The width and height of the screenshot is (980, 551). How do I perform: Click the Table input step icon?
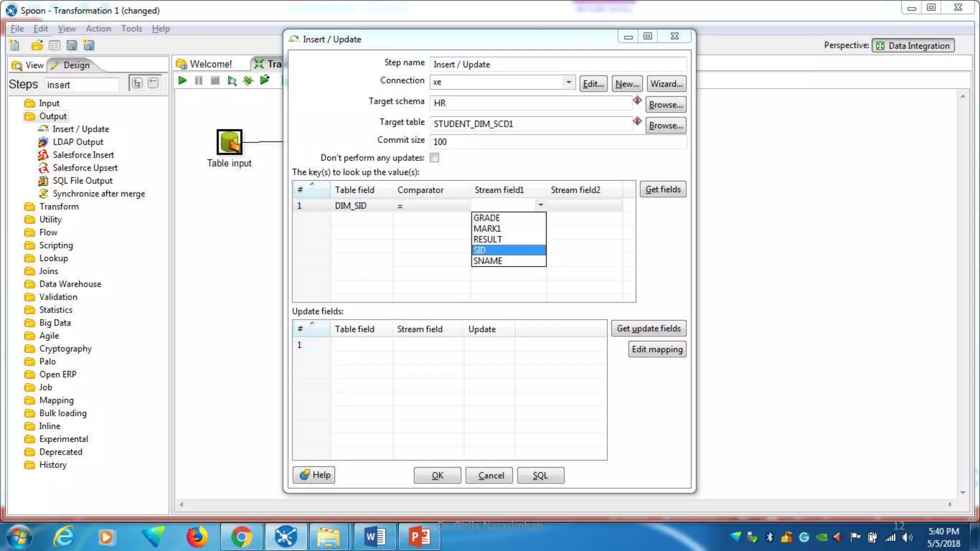coord(229,142)
